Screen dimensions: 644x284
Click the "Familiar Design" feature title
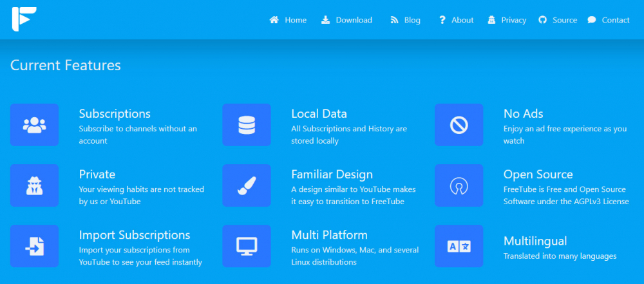332,175
